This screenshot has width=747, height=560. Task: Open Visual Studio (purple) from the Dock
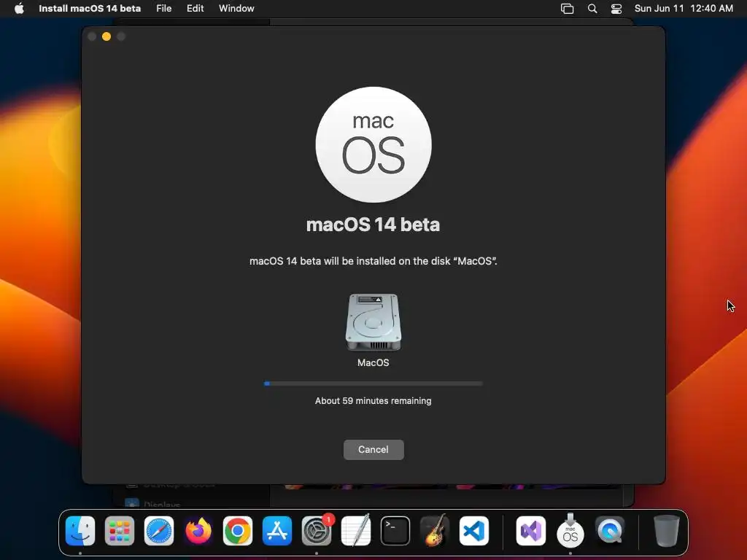(531, 531)
